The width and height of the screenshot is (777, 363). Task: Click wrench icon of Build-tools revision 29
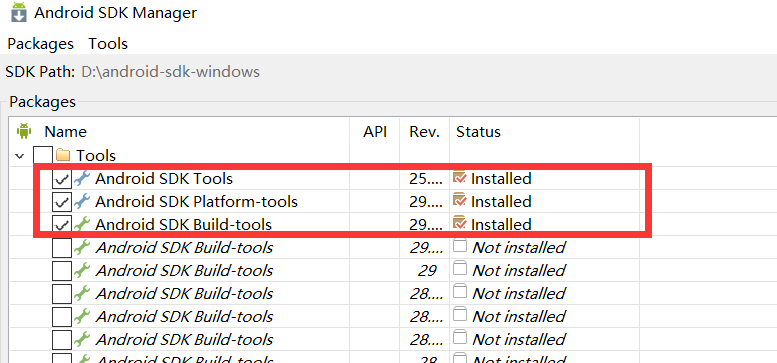pyautogui.click(x=82, y=270)
